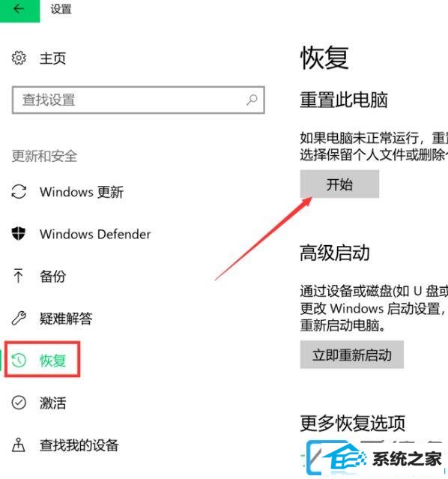This screenshot has width=448, height=479.
Task: Click the 激活 checkmark circle icon
Action: coord(19,403)
